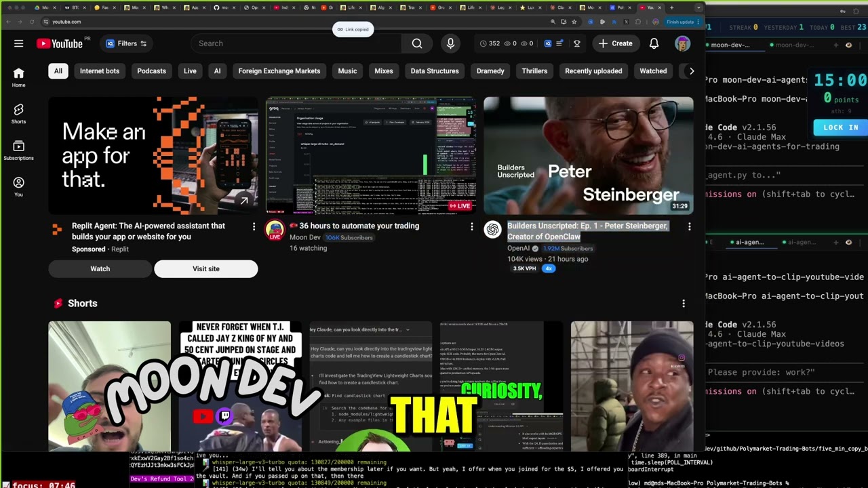The width and height of the screenshot is (868, 488).
Task: Click the Finish update button in Chrome
Action: pyautogui.click(x=682, y=22)
